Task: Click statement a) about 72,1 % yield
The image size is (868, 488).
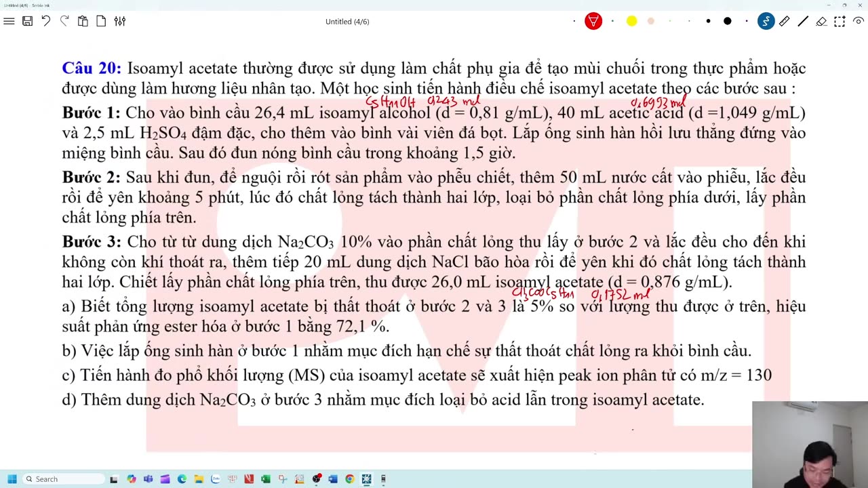Action: pos(434,317)
